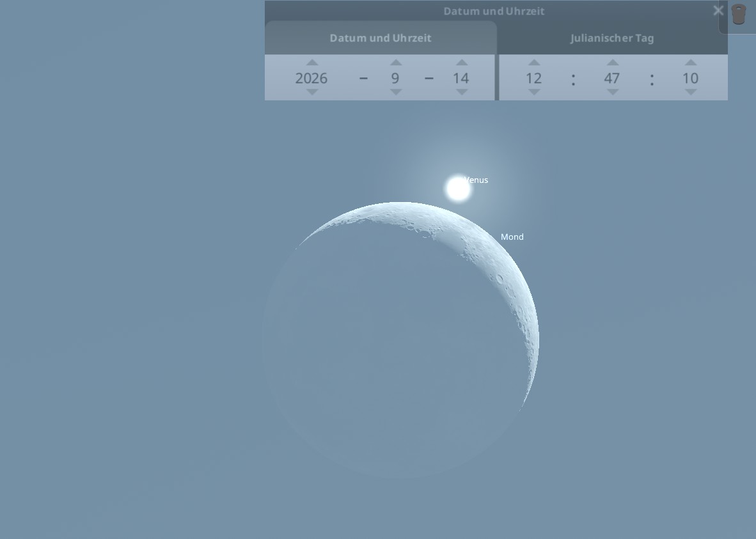Screen dimensions: 756x539
Task: Close the Datum und Uhrzeit dialog
Action: tap(718, 11)
